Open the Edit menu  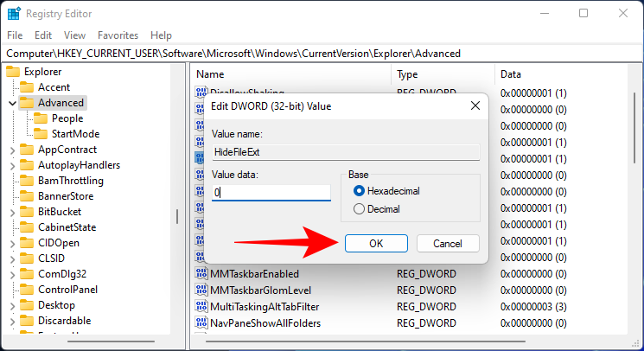click(43, 35)
